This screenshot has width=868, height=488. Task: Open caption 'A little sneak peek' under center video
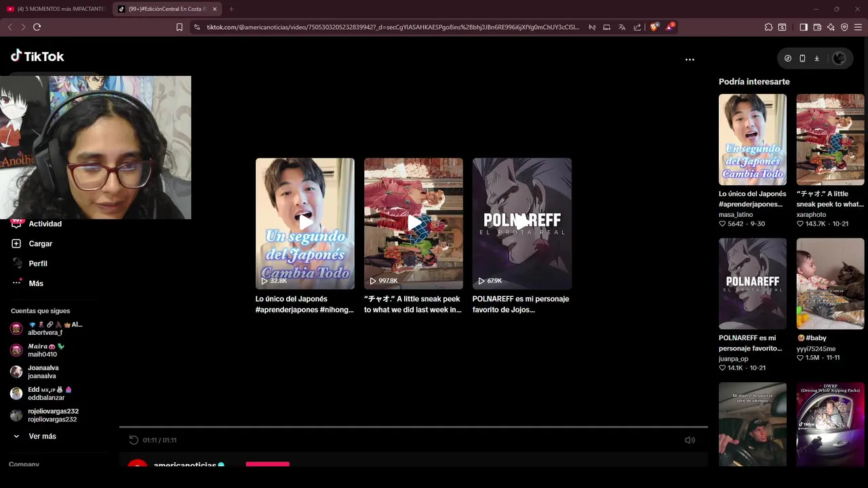pos(413,304)
